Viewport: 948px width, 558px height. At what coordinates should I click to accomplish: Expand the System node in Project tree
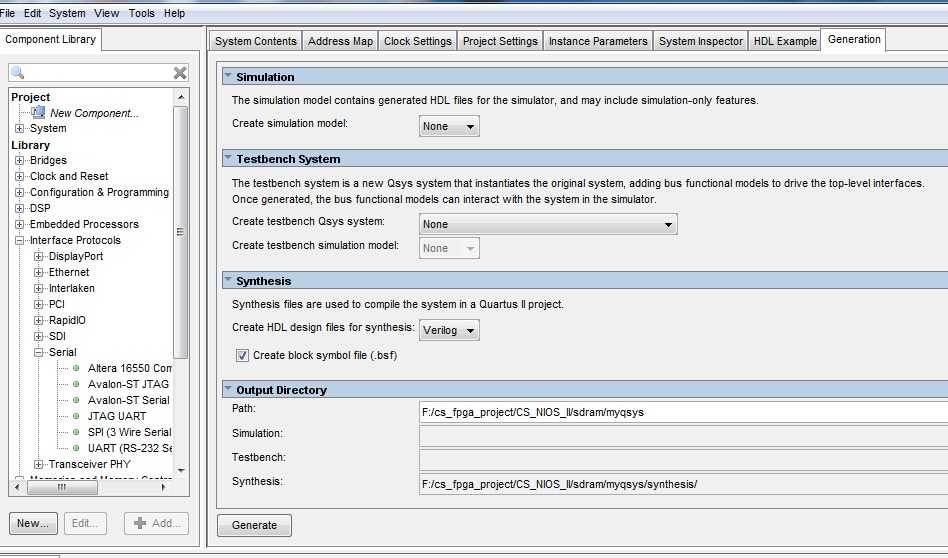(19, 128)
